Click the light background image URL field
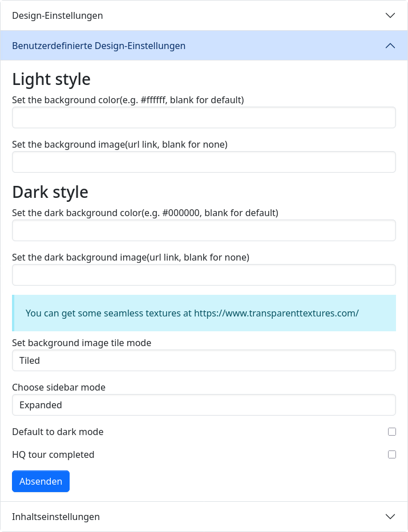 pyautogui.click(x=204, y=162)
